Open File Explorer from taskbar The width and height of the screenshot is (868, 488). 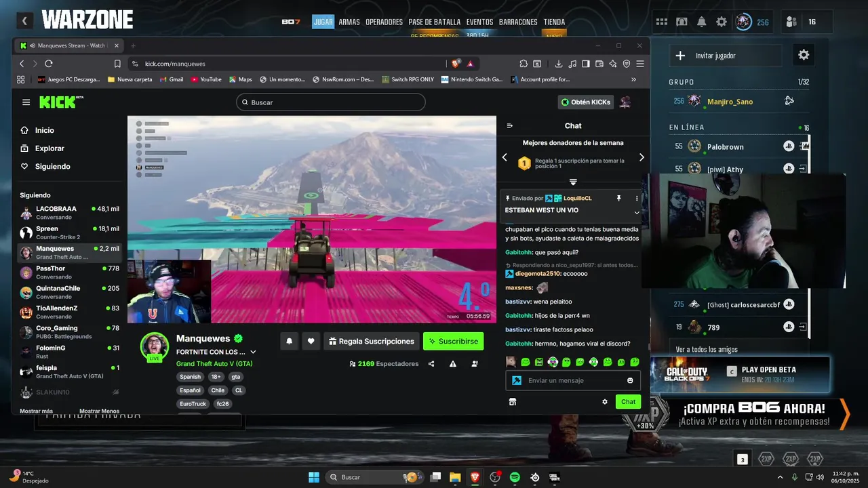point(455,477)
